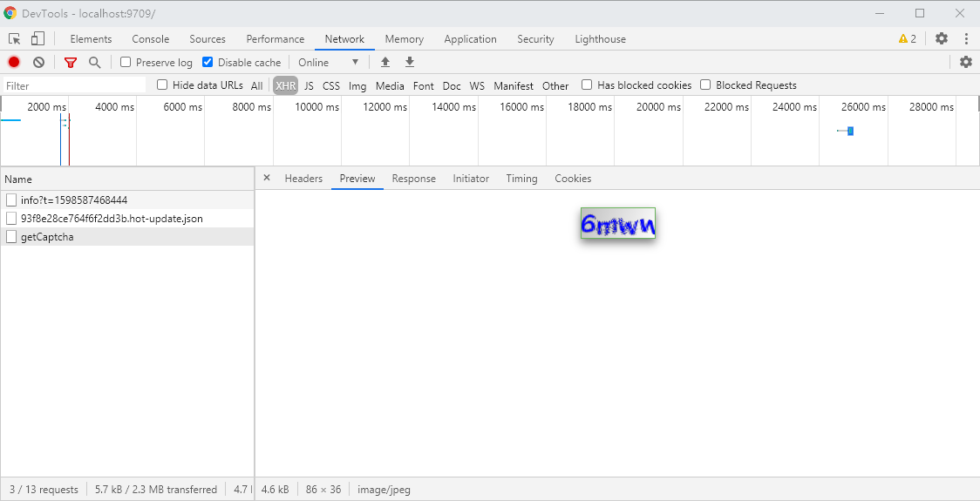Stop recording network log with red button

14,62
